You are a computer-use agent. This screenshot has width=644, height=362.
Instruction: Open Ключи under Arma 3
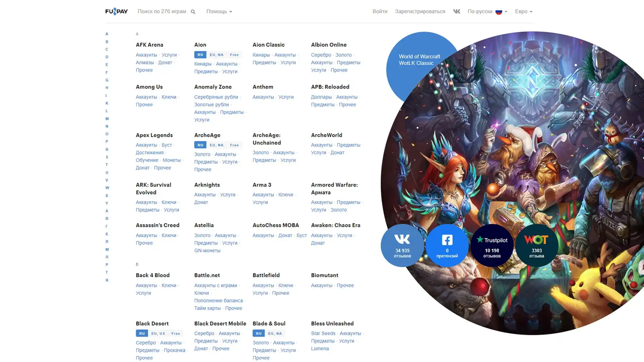(286, 195)
